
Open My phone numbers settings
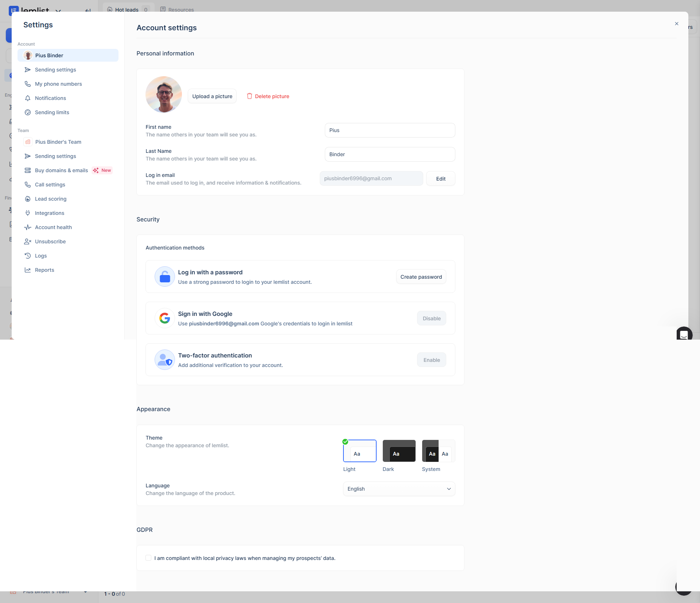pyautogui.click(x=58, y=84)
